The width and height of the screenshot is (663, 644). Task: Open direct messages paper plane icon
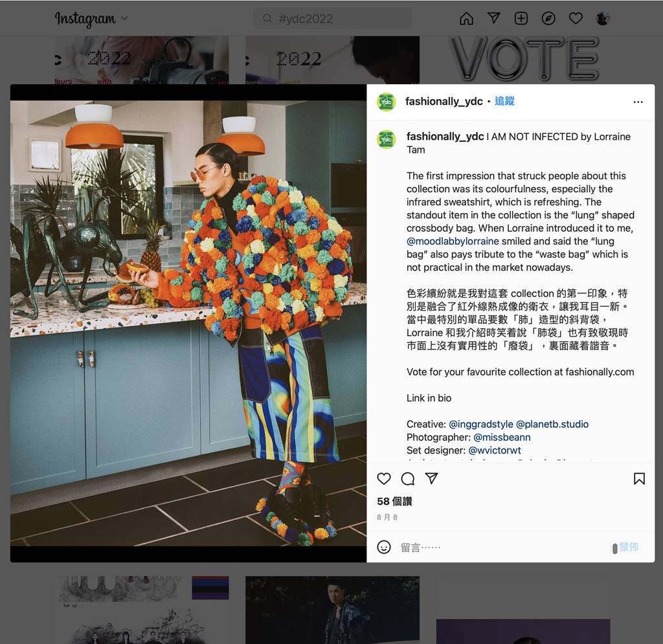coord(494,18)
